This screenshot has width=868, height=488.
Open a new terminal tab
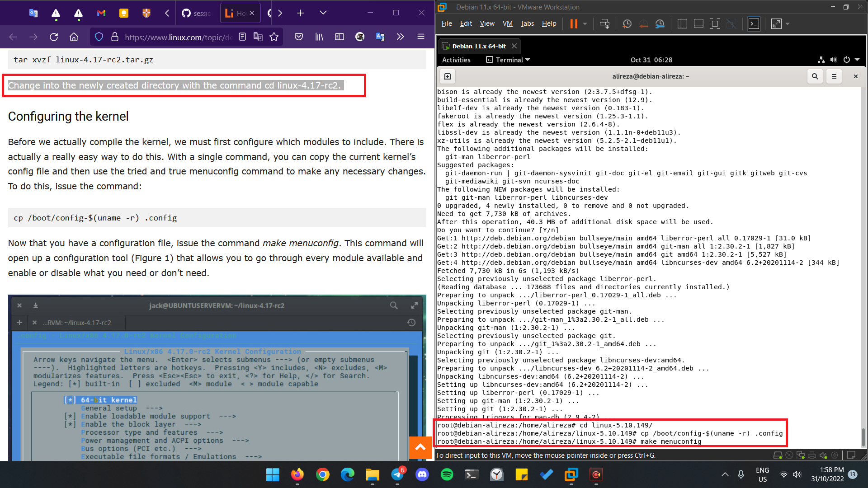tap(448, 76)
